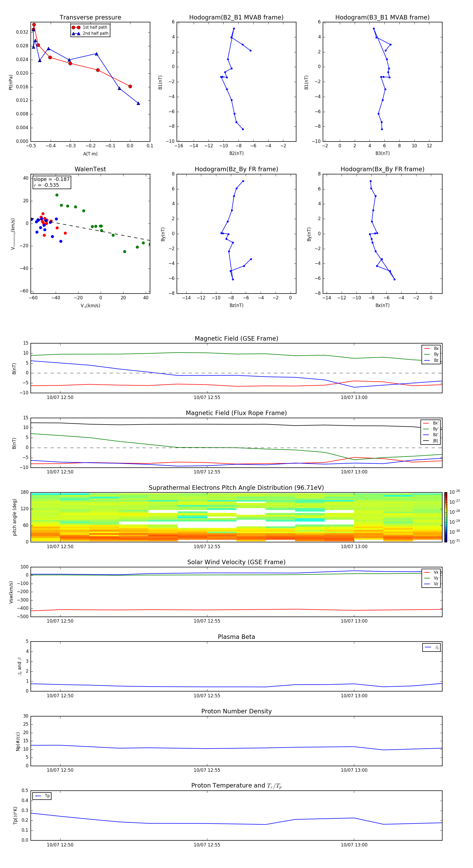Click the 'B3(nT)' x-axis label

[382, 153]
